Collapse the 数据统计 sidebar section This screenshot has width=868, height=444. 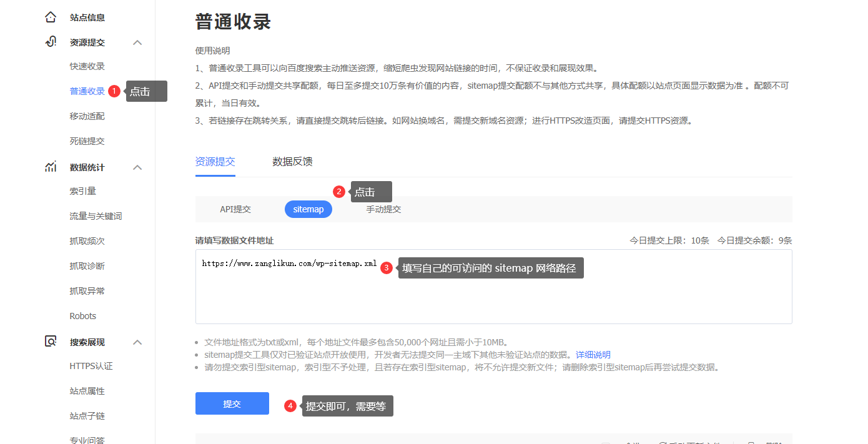click(138, 167)
